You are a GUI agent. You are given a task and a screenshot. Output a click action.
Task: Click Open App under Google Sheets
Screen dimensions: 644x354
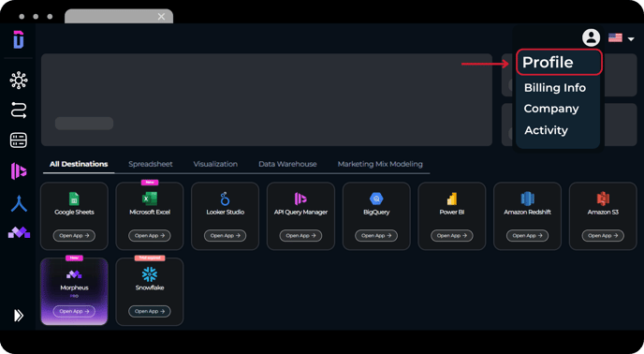point(74,236)
